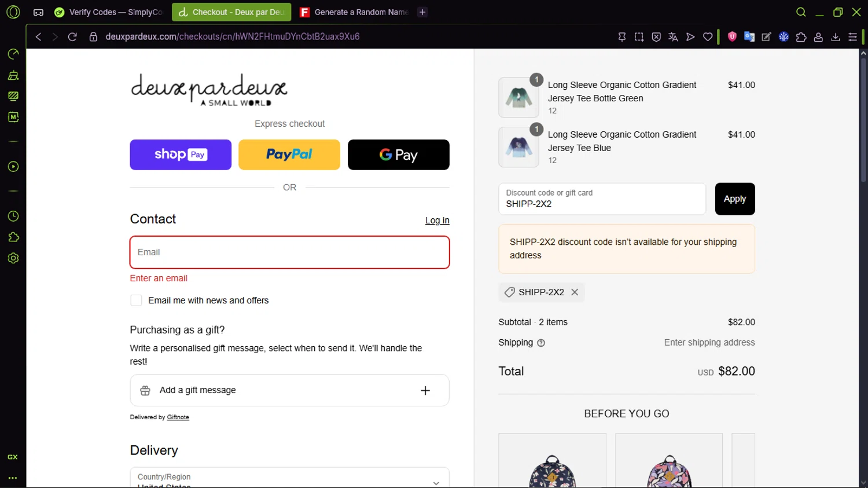Take a snapshot with the capture icon
This screenshot has width=868, height=488.
(x=639, y=36)
